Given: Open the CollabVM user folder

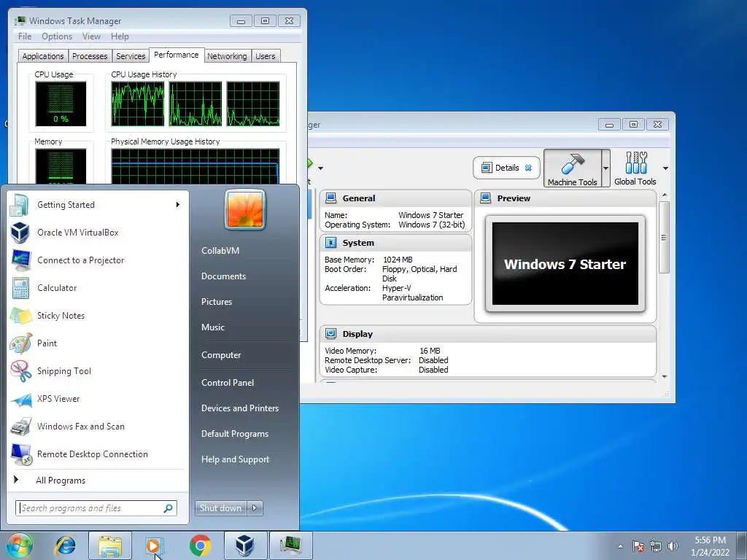Looking at the screenshot, I should (x=220, y=251).
